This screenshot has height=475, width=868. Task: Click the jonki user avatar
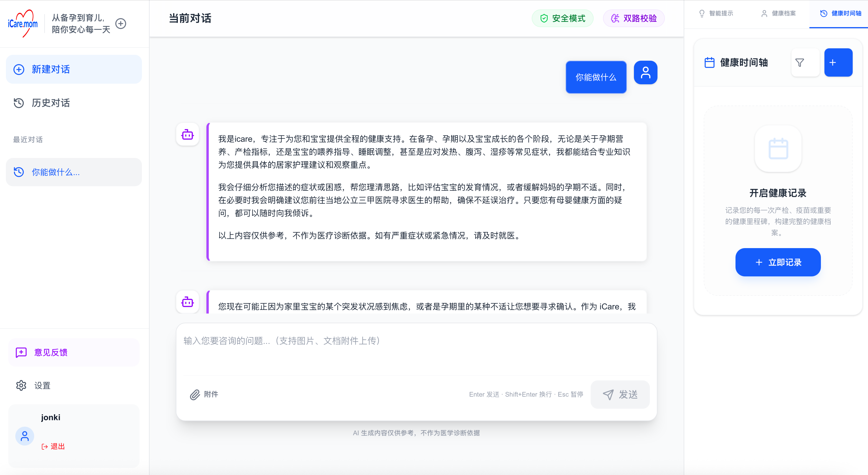point(25,436)
